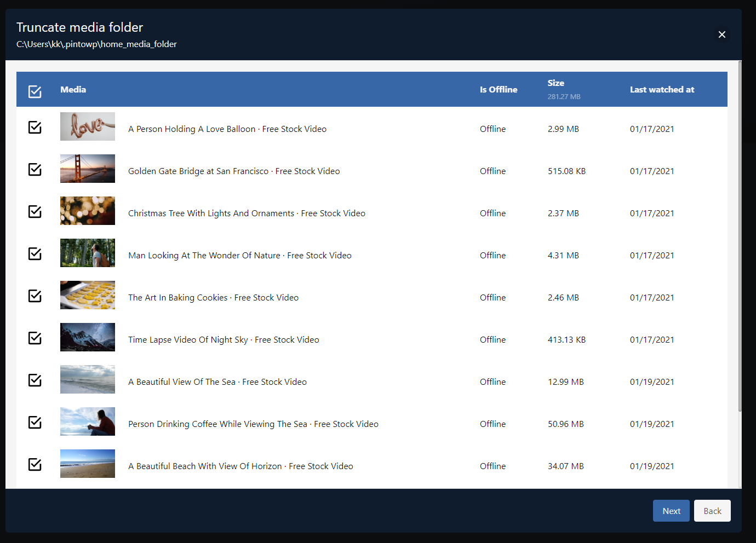This screenshot has width=756, height=543.
Task: Click the 2.99 MB size value
Action: [563, 129]
